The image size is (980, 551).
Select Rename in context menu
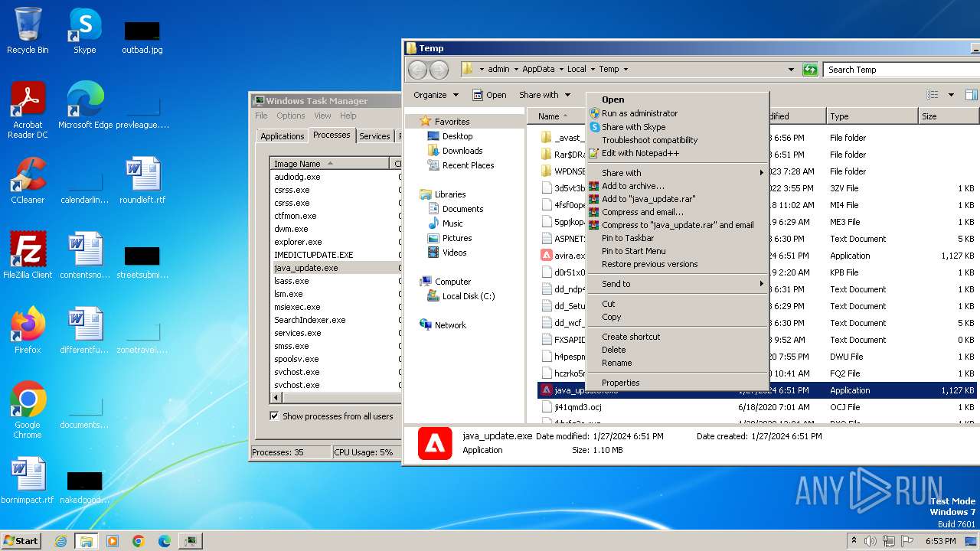677,363
